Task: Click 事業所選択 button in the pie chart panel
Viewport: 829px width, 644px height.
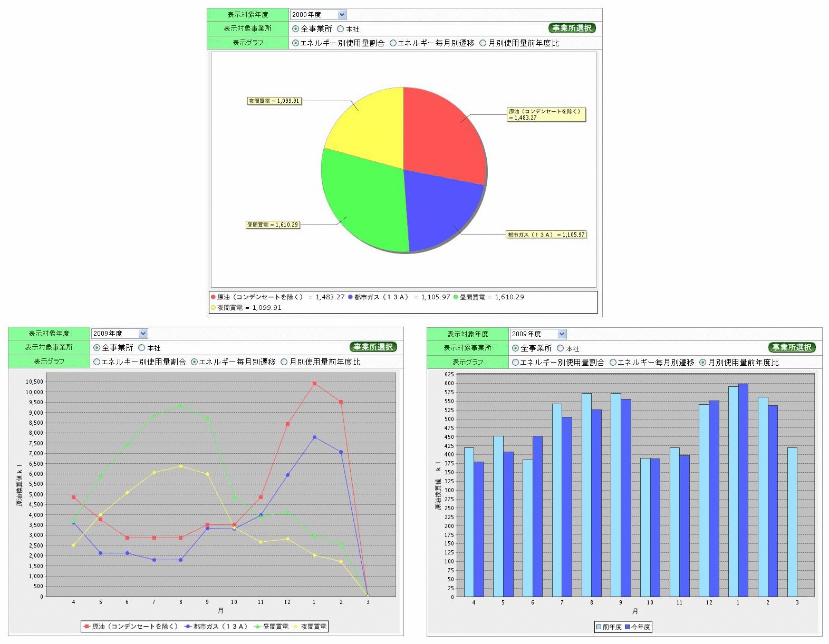Action: click(x=572, y=28)
